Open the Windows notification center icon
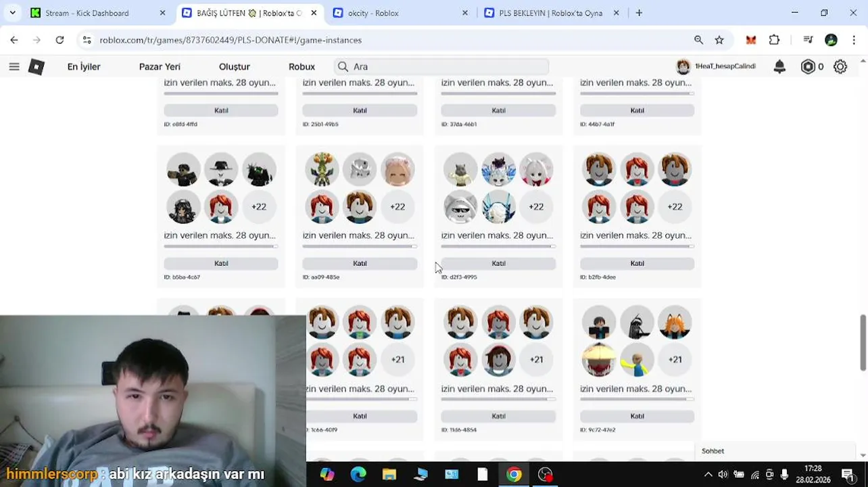Screen dimensions: 868x487 [848, 475]
